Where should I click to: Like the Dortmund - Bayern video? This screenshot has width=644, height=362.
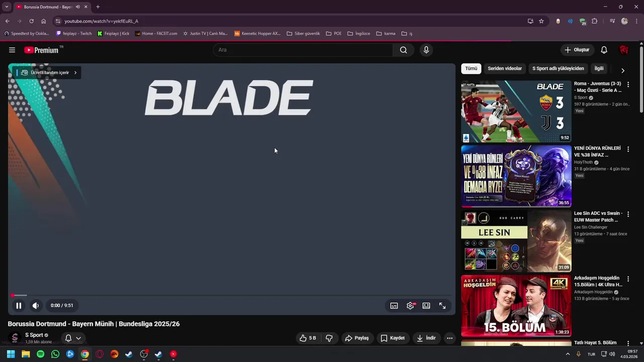click(x=308, y=338)
